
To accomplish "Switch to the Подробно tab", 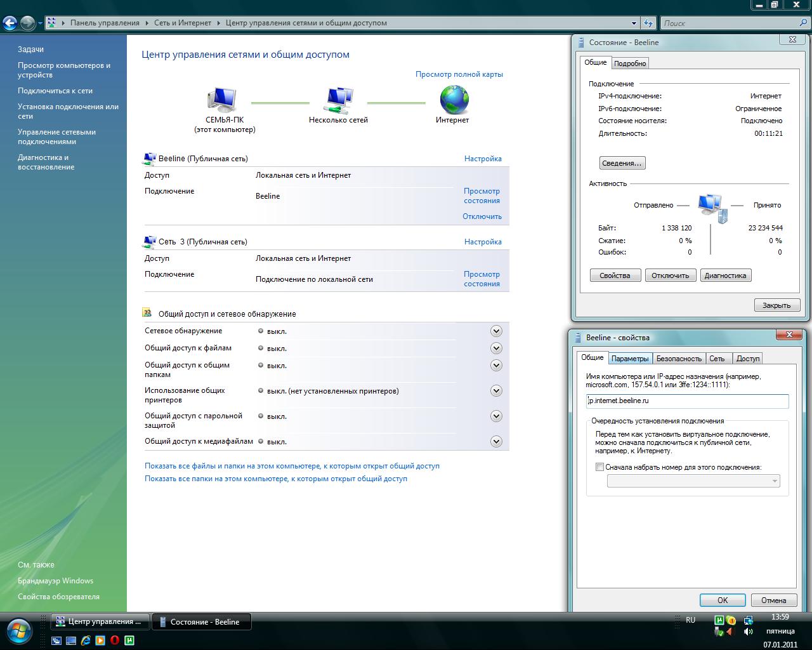I will click(x=630, y=63).
